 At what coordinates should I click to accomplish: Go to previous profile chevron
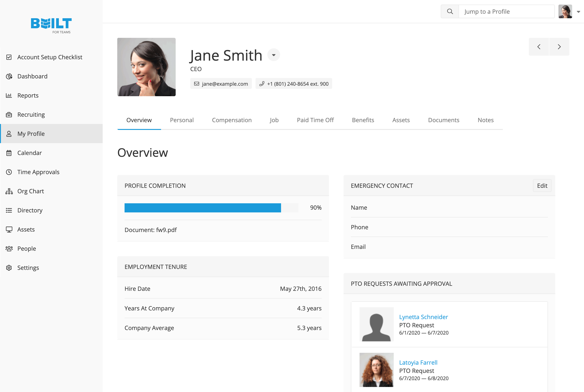(x=539, y=47)
